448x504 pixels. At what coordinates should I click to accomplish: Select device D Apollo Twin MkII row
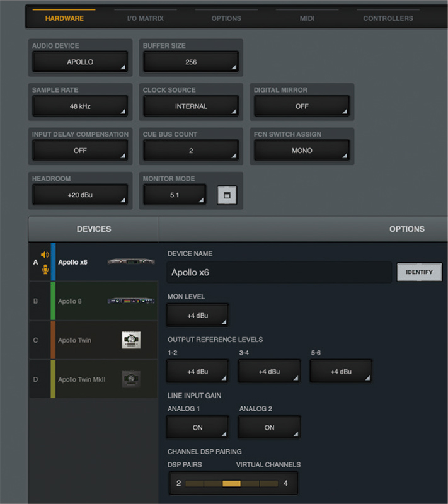coord(93,379)
